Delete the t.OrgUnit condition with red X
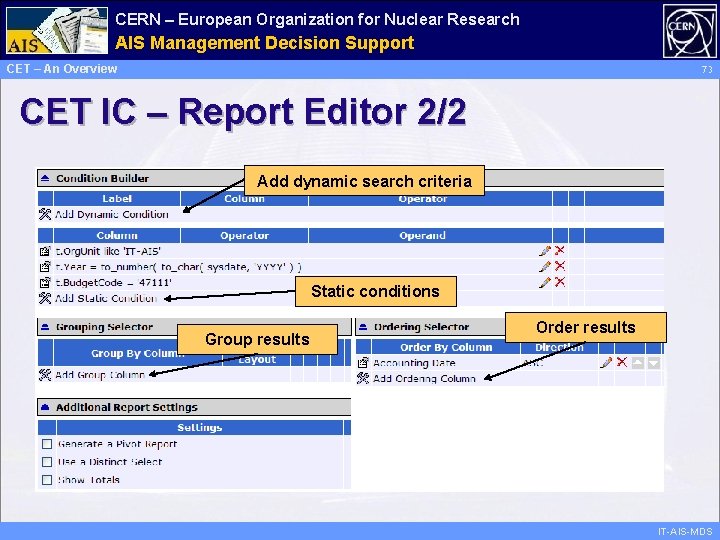720x540 pixels. click(559, 250)
